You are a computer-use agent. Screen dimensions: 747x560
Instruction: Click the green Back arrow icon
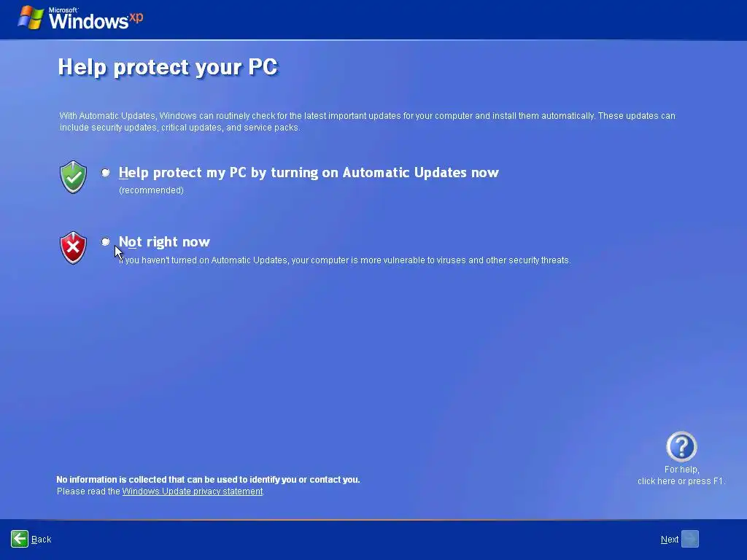pyautogui.click(x=20, y=539)
